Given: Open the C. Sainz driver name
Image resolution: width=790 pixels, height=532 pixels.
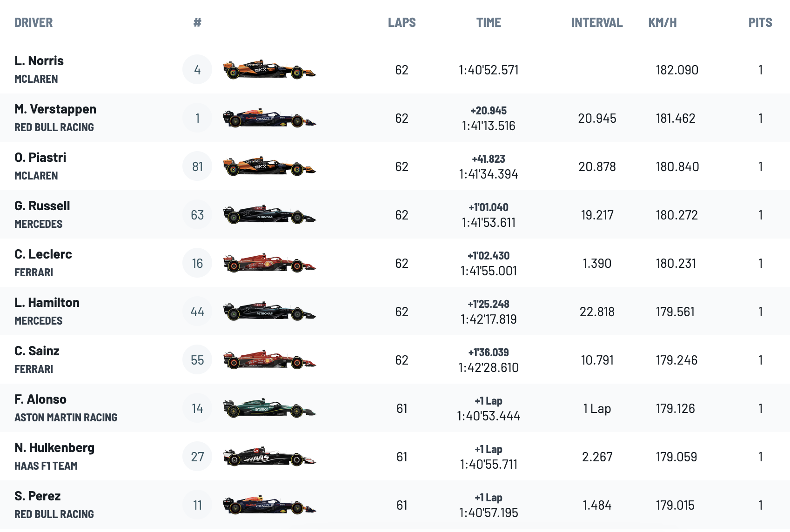Looking at the screenshot, I should tap(37, 351).
